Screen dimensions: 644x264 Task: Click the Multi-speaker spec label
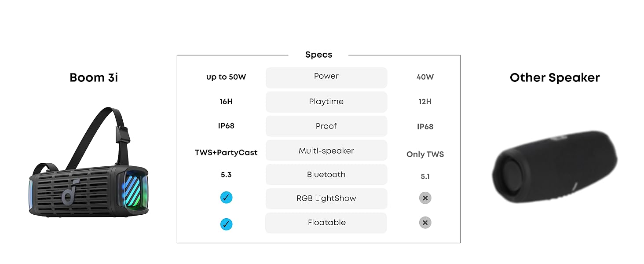[x=326, y=151]
